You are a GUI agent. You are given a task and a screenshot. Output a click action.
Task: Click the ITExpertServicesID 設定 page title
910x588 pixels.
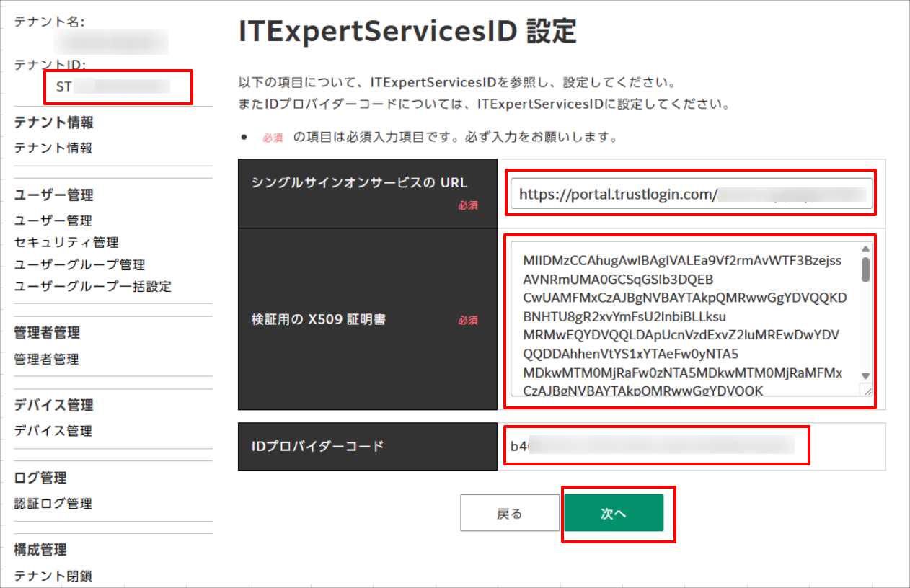(x=407, y=32)
